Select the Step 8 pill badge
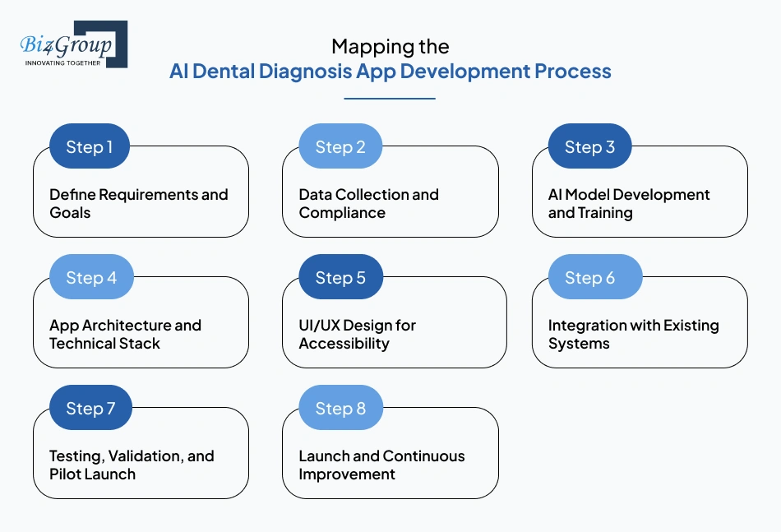 pyautogui.click(x=340, y=408)
